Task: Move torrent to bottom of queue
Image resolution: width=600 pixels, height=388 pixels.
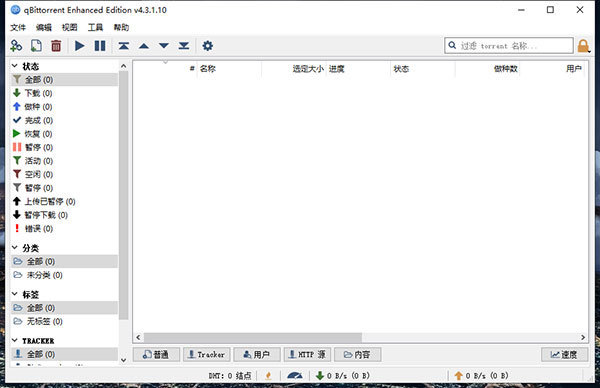Action: click(x=184, y=46)
